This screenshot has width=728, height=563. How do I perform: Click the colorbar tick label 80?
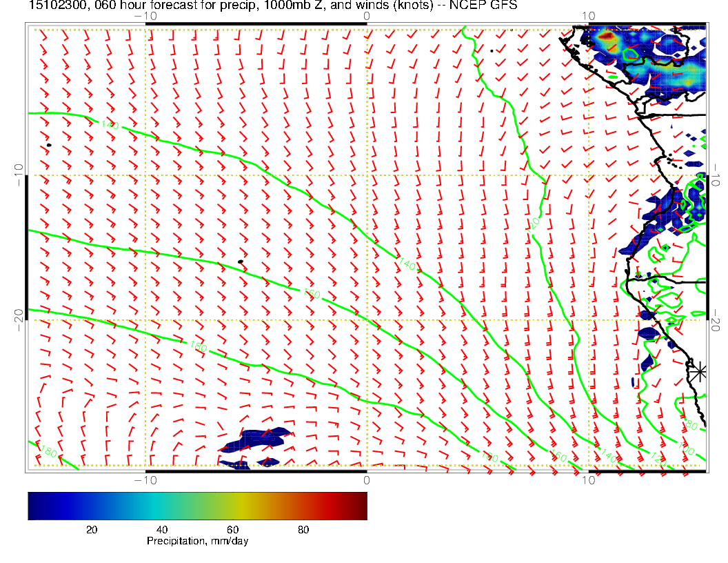click(303, 529)
